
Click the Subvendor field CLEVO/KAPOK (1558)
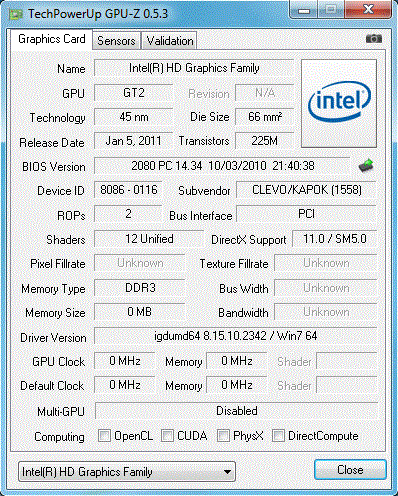[x=306, y=190]
